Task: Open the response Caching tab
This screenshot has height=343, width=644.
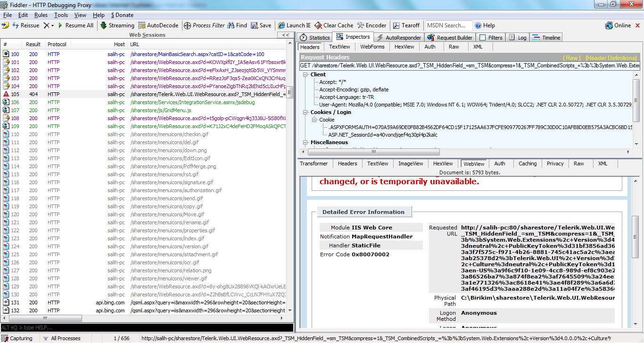Action: pos(528,163)
